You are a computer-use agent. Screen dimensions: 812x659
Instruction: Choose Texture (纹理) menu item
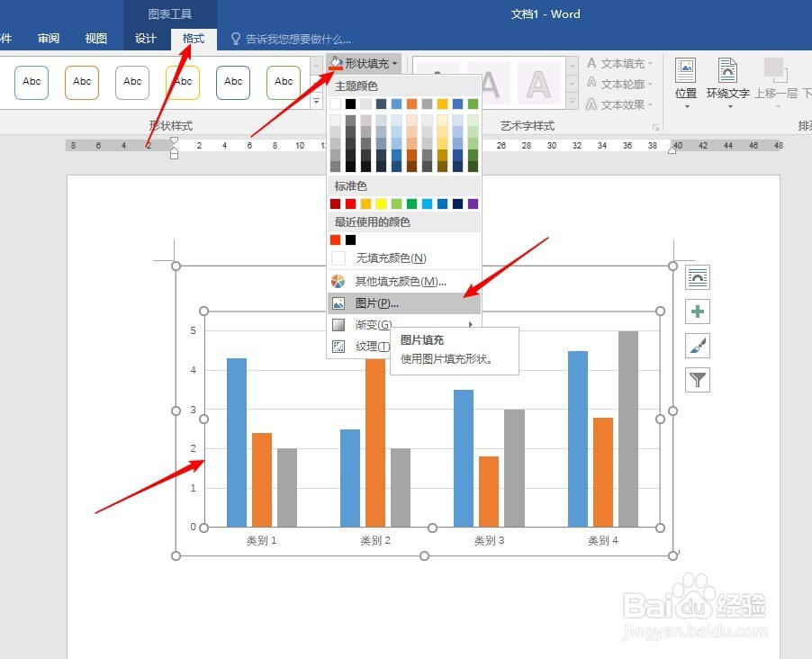[359, 346]
